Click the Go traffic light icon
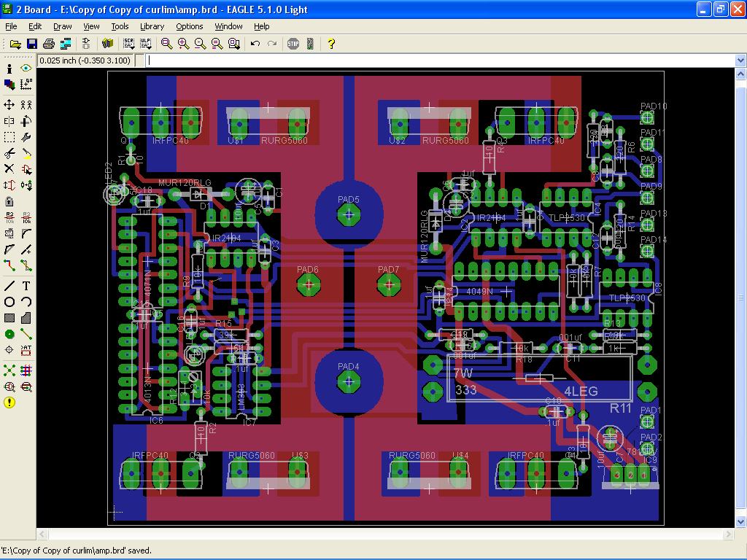747x560 pixels. coord(310,44)
